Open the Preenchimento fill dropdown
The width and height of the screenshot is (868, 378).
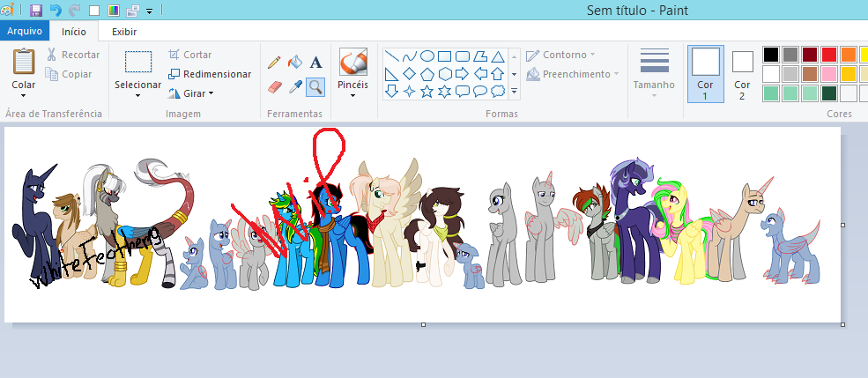tap(573, 74)
